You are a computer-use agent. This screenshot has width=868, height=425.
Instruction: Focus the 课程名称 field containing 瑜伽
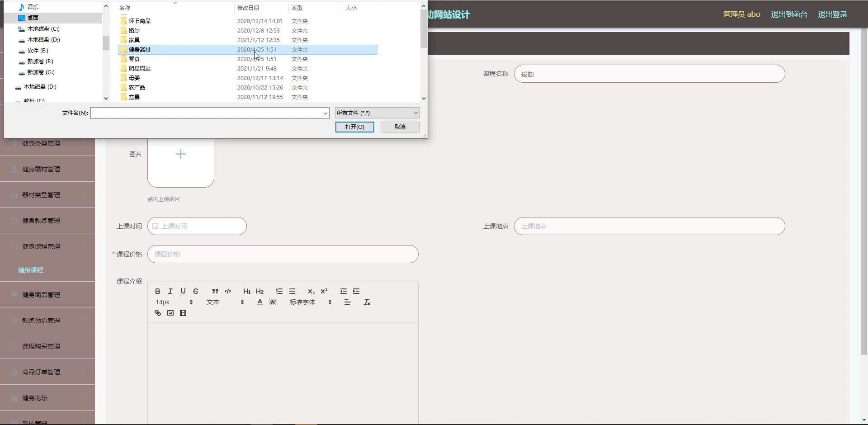click(649, 74)
